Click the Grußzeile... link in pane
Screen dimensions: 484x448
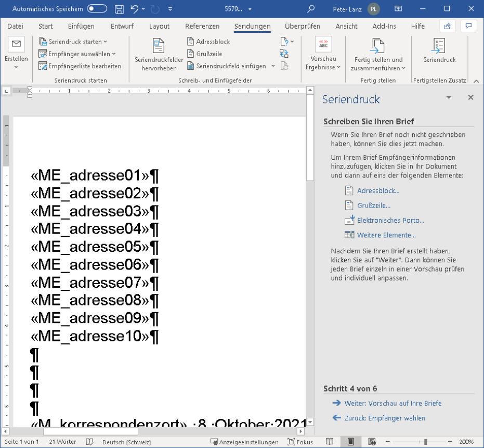click(373, 206)
